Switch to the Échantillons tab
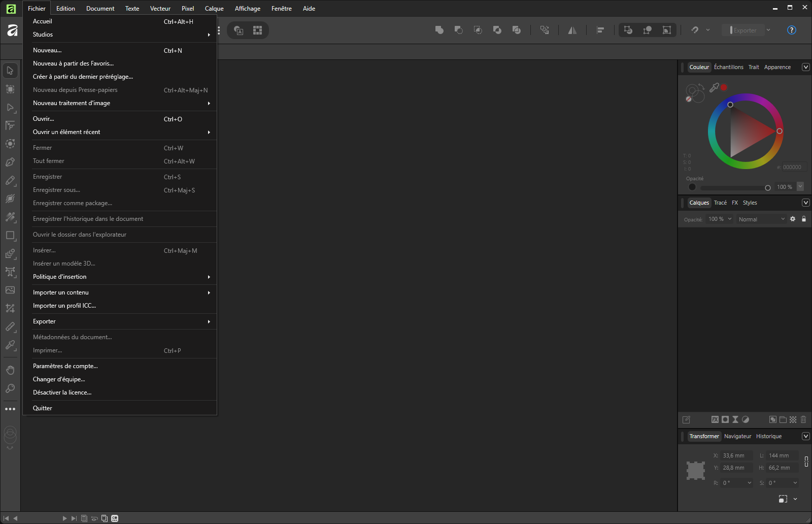 pos(728,67)
